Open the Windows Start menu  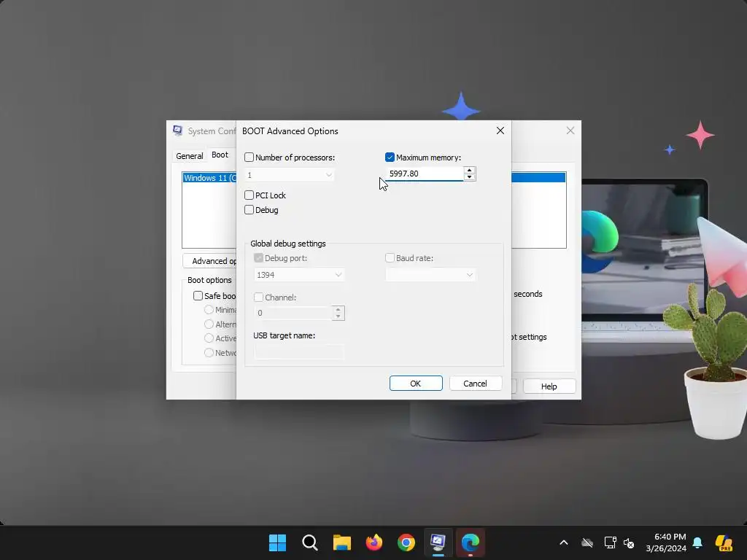[x=277, y=542]
